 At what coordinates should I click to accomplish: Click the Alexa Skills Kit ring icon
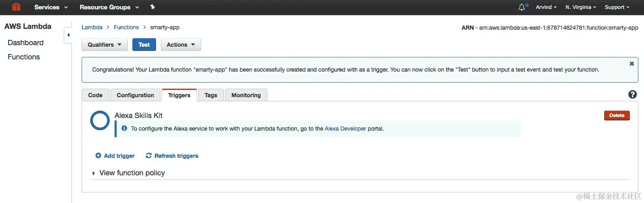[x=100, y=120]
